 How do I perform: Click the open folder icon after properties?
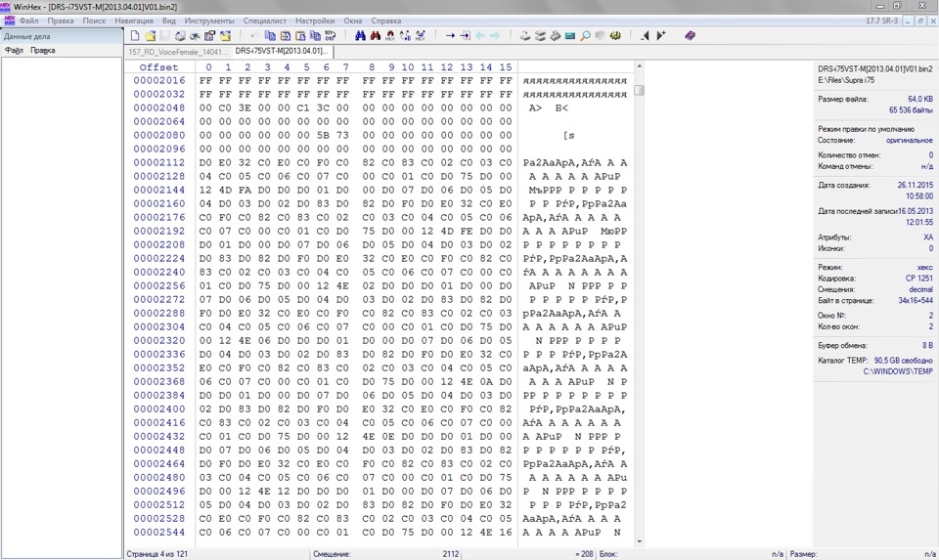pyautogui.click(x=225, y=36)
